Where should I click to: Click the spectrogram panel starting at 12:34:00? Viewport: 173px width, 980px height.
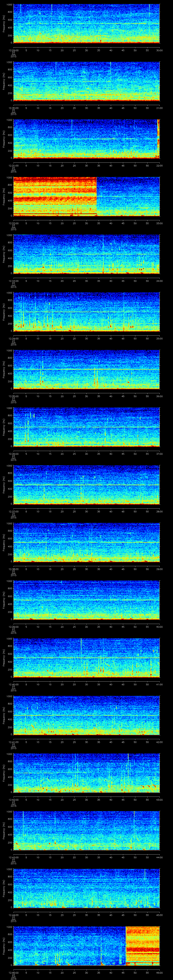pyautogui.click(x=86, y=312)
